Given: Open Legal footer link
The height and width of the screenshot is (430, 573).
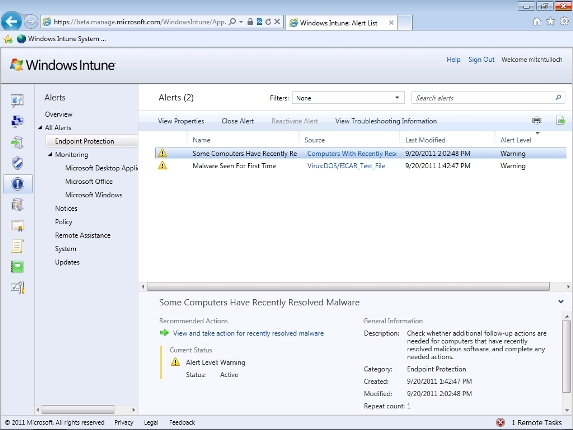Looking at the screenshot, I should [x=151, y=422].
